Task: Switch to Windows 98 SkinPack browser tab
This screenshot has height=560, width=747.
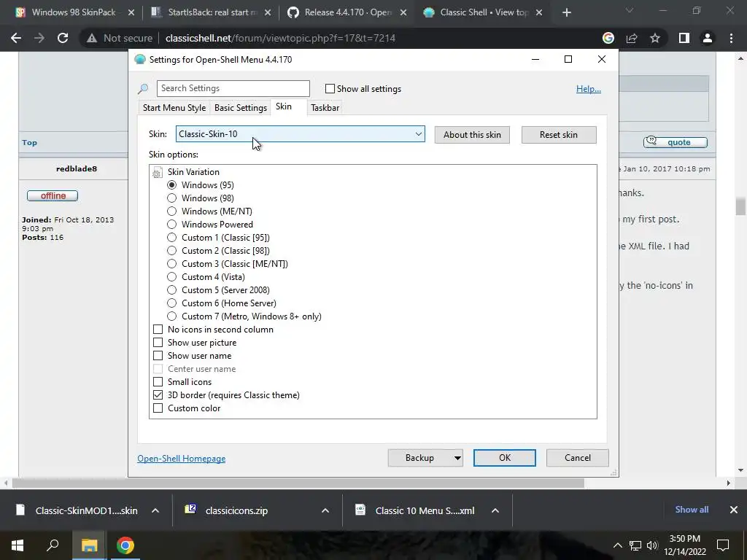Action: tap(74, 12)
